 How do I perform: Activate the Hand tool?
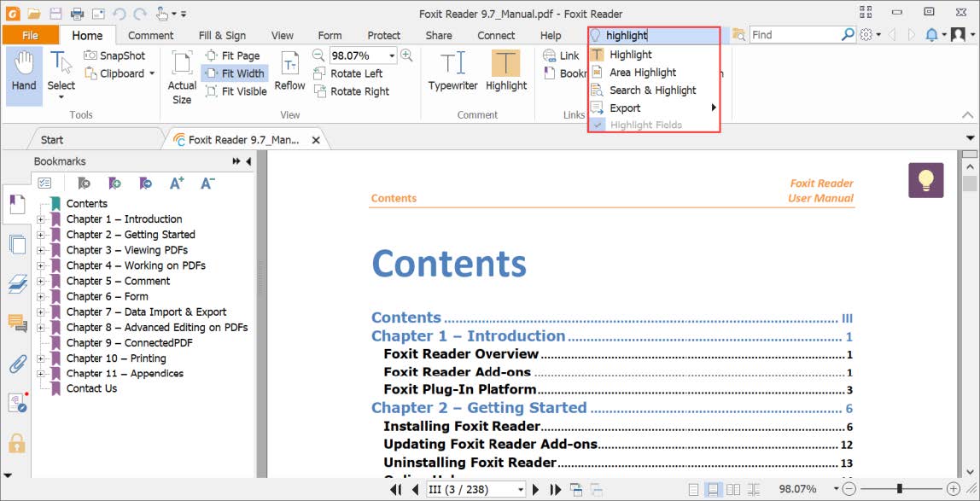click(x=24, y=76)
